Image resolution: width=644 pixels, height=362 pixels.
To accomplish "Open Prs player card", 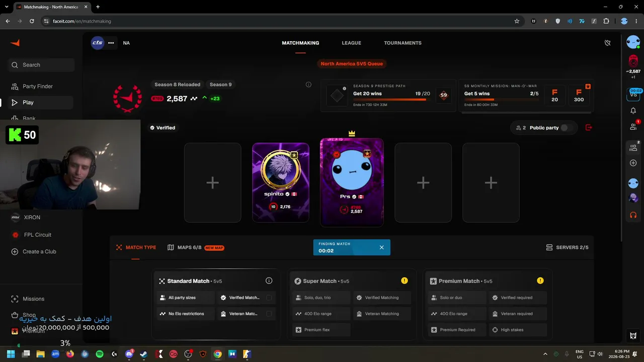I will pos(352,183).
